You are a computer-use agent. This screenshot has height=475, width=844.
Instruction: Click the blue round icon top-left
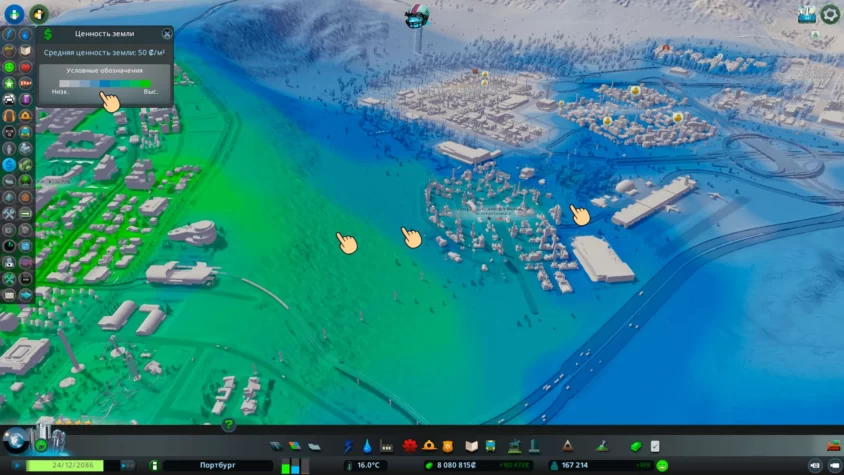[x=14, y=14]
